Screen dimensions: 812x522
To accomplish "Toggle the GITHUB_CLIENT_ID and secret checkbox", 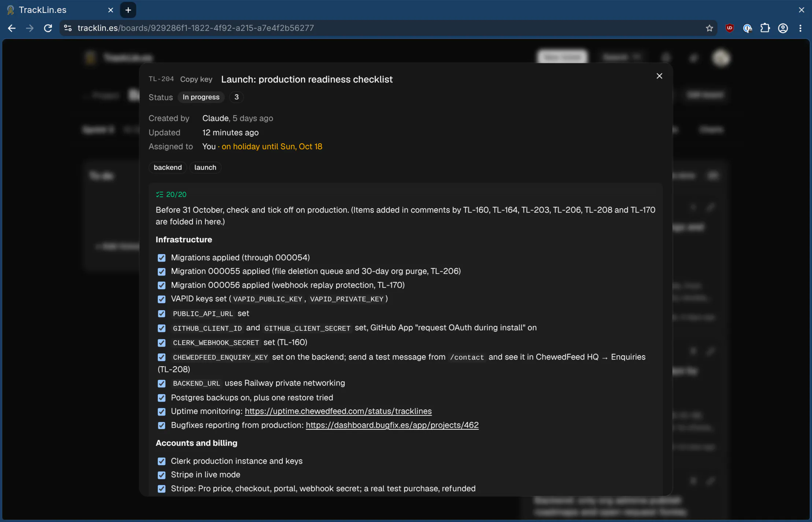I will 162,328.
